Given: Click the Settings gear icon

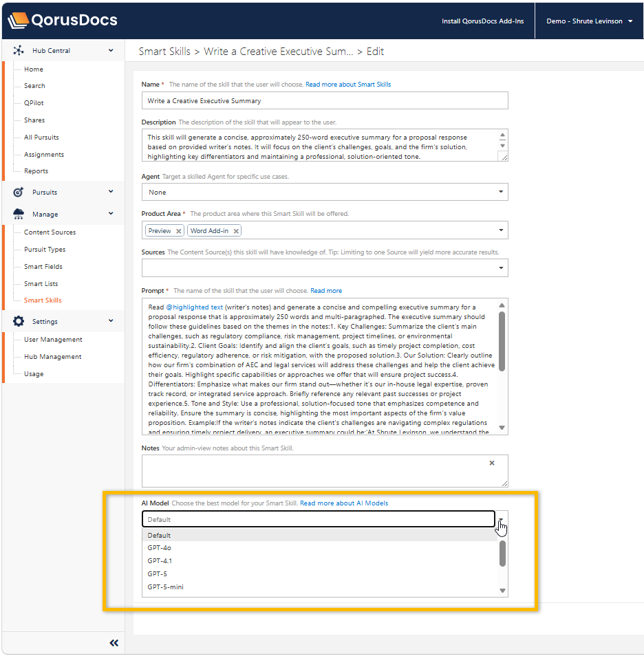Looking at the screenshot, I should pyautogui.click(x=19, y=321).
